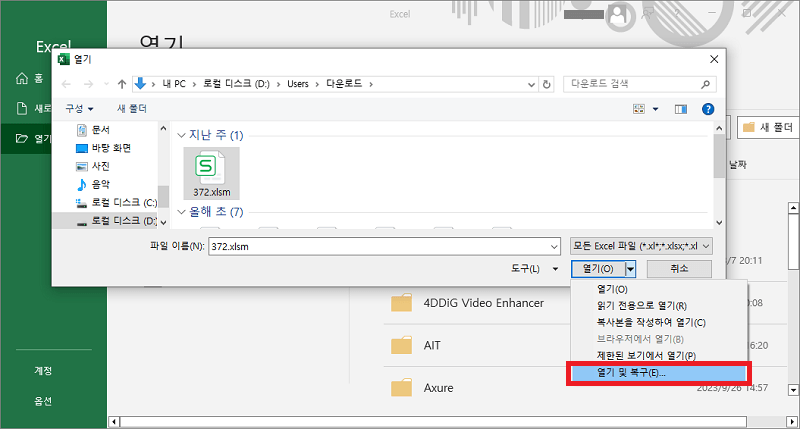Choose 열기(O) from the dropdown menu
The image size is (800, 429).
point(658,289)
